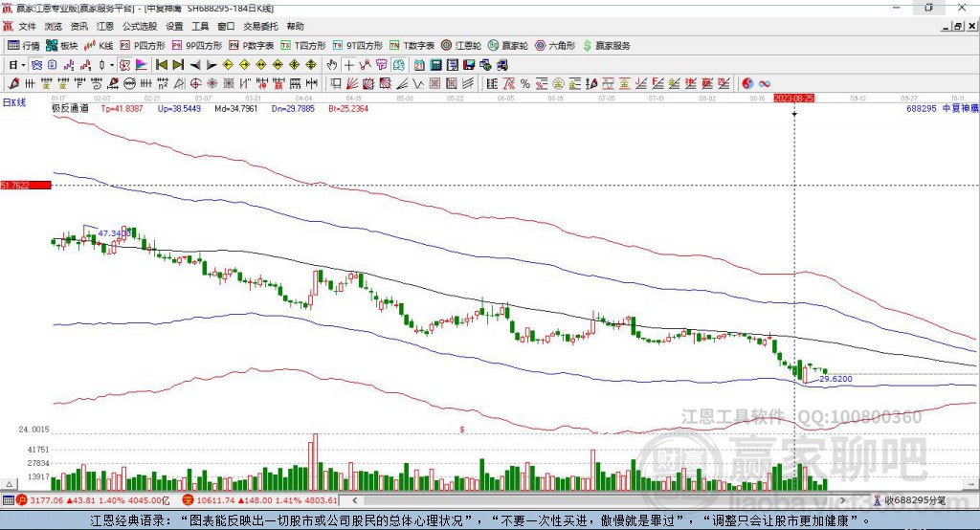Open the 江恩 menu

[105, 26]
